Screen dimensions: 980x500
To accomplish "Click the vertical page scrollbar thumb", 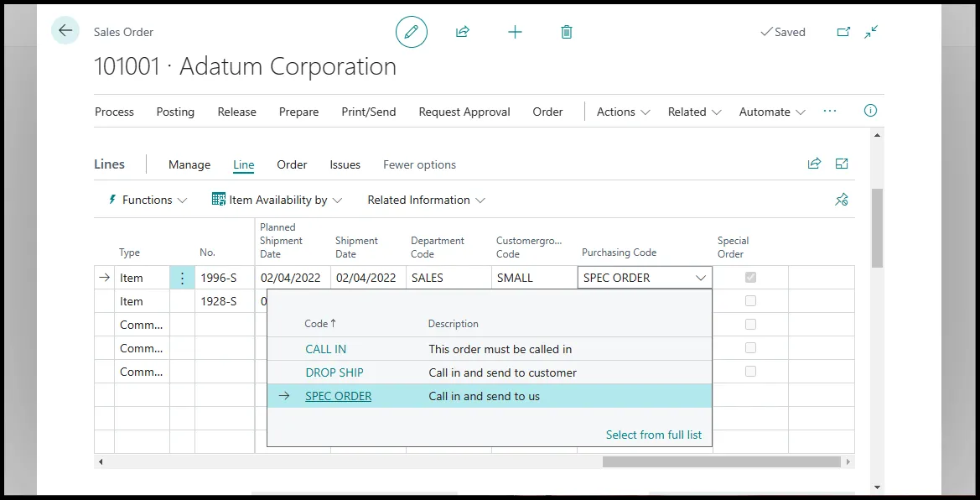I will coord(877,228).
